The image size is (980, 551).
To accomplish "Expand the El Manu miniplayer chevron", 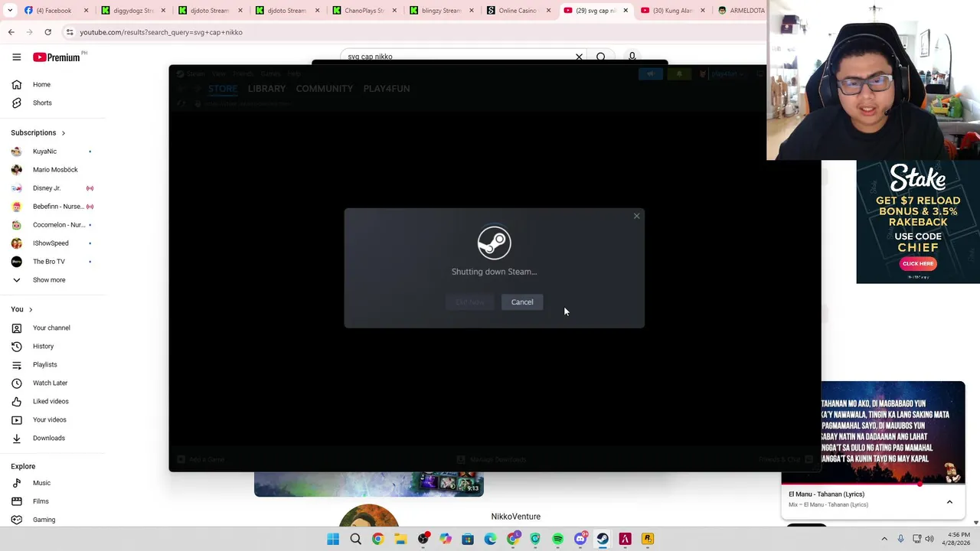I will pyautogui.click(x=949, y=502).
